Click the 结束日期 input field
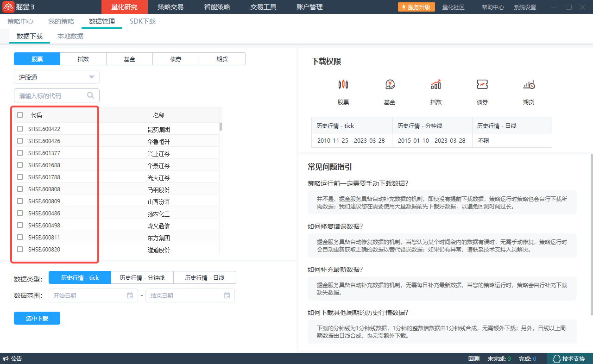Viewport: 593px width, 364px height. pyautogui.click(x=190, y=295)
